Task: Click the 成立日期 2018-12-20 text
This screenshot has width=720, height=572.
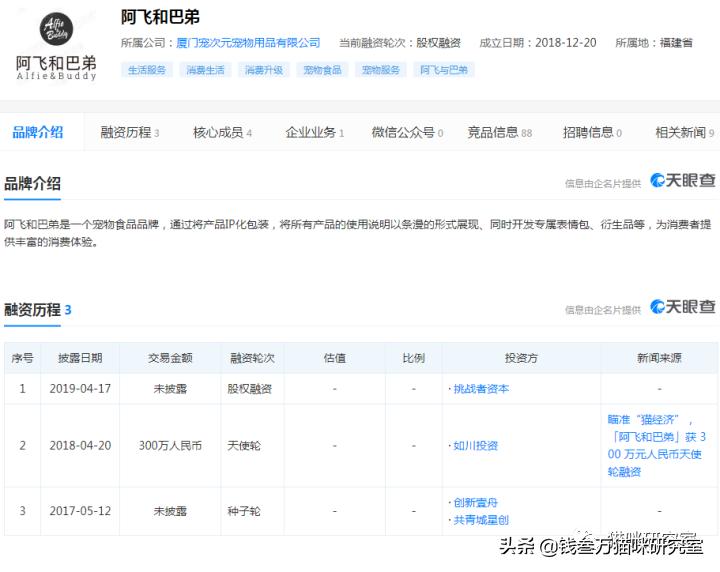Action: coord(538,43)
